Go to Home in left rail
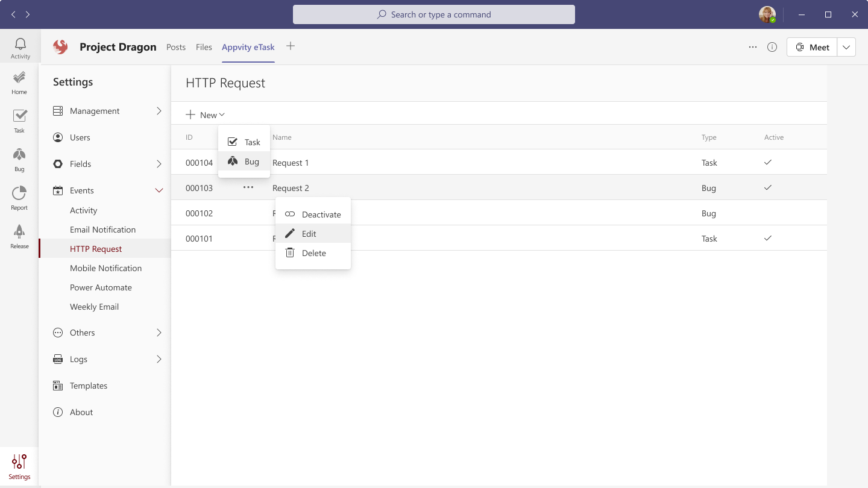The image size is (868, 488). point(19,82)
